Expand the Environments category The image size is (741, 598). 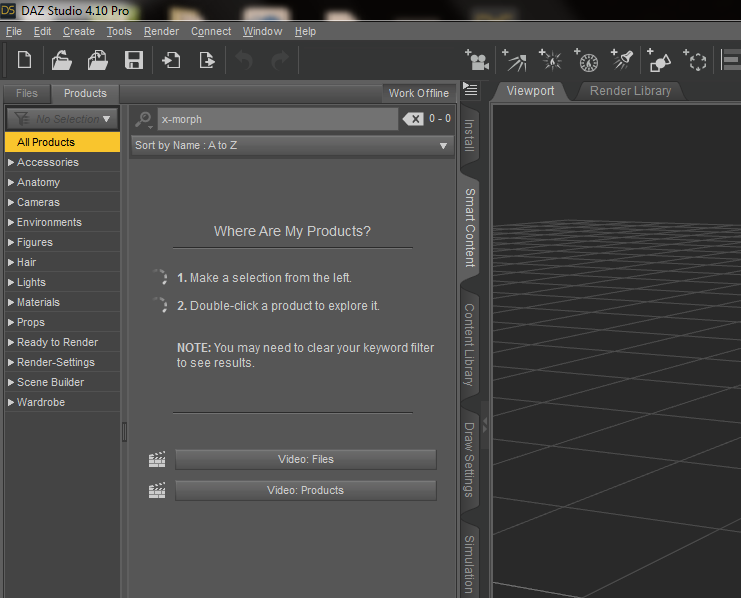coord(11,222)
